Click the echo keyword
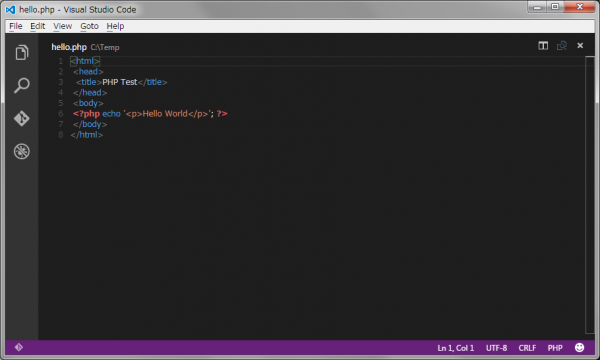Viewport: 600px width, 360px height. click(111, 114)
